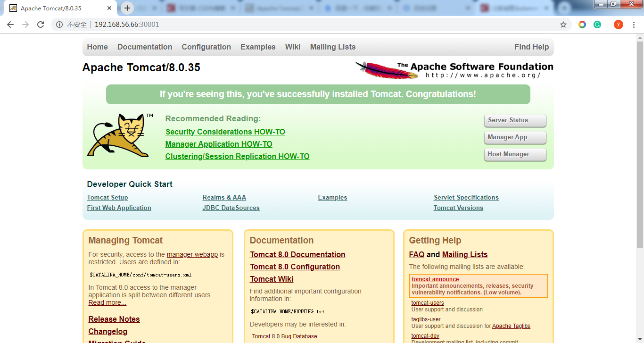Click the Server Status button
Screen dimensions: 644x343
(515, 120)
